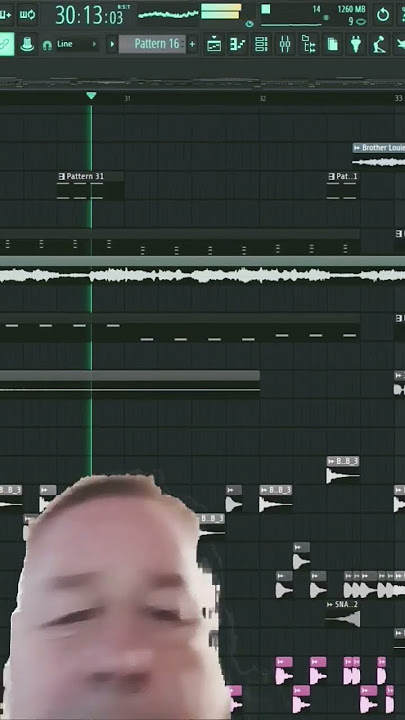405x720 pixels.
Task: Select the SNA..2 audio clip
Action: (343, 613)
